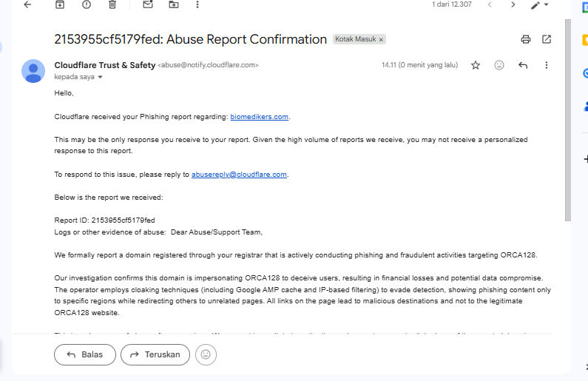Move email to a folder
This screenshot has width=588, height=381.
tap(174, 4)
